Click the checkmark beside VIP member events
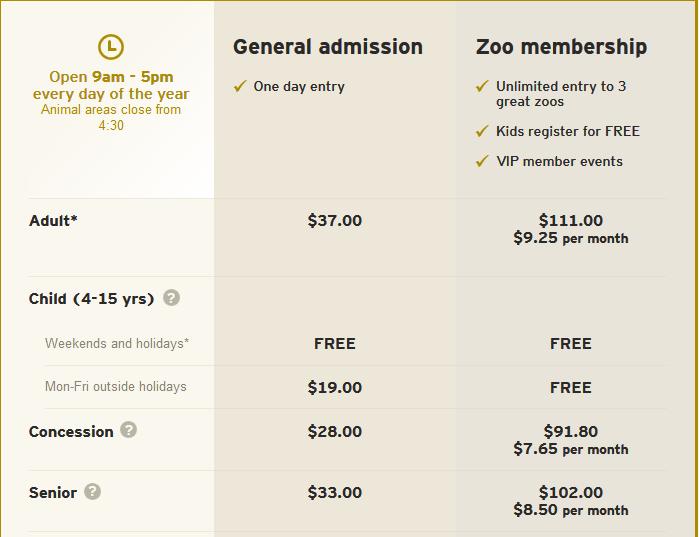The width and height of the screenshot is (699, 537). click(x=482, y=161)
